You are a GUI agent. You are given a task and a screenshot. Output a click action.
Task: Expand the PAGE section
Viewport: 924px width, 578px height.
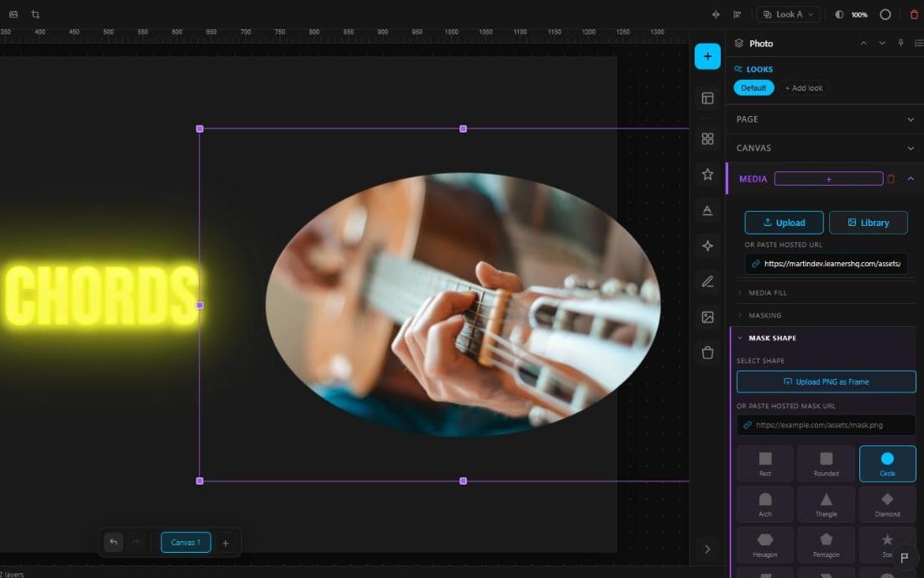point(824,119)
